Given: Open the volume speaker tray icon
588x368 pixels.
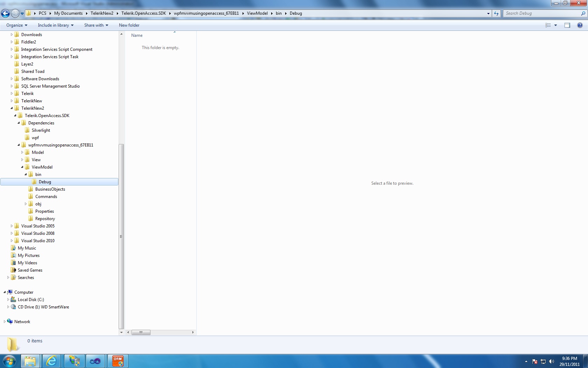Looking at the screenshot, I should coord(552,361).
